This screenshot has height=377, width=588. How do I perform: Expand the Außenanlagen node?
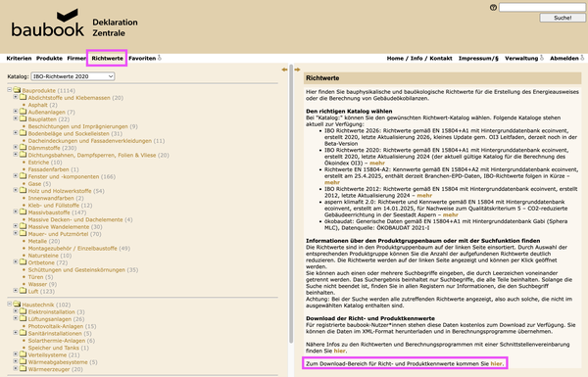[16, 111]
